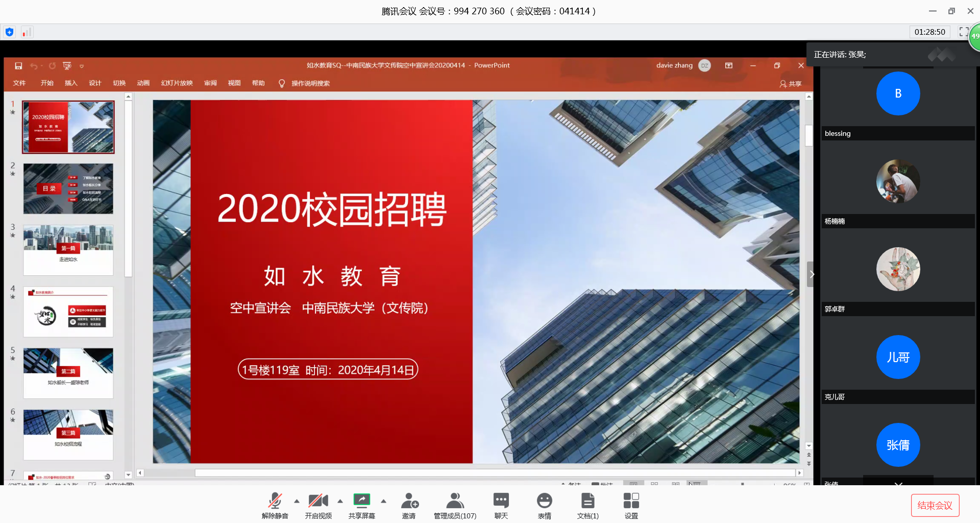
Task: Turn on the video camera
Action: click(318, 501)
